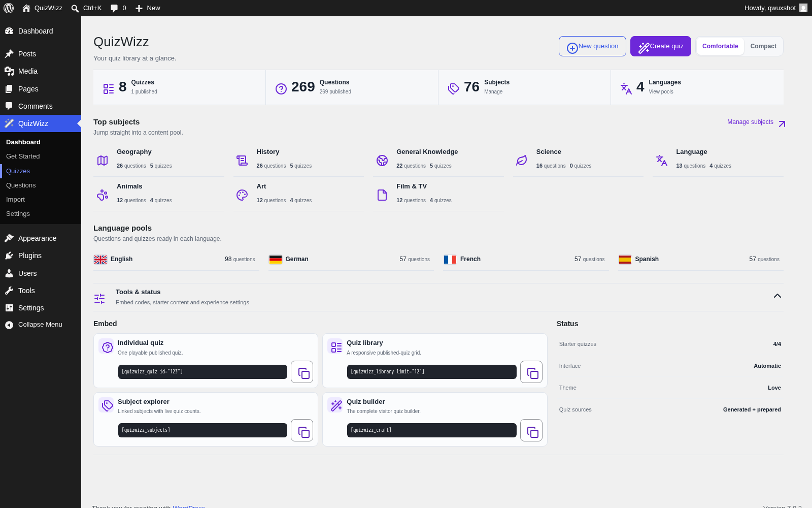
Task: Click the Generated + prepared value
Action: coord(752,409)
